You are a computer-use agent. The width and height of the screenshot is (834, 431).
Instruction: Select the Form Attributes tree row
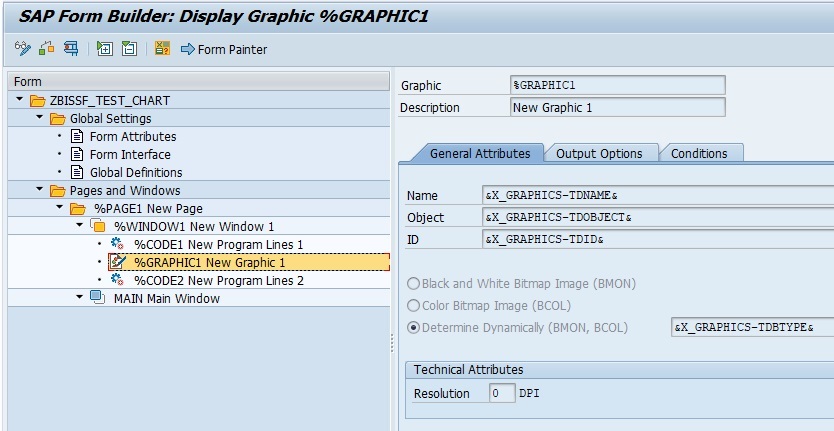199,136
